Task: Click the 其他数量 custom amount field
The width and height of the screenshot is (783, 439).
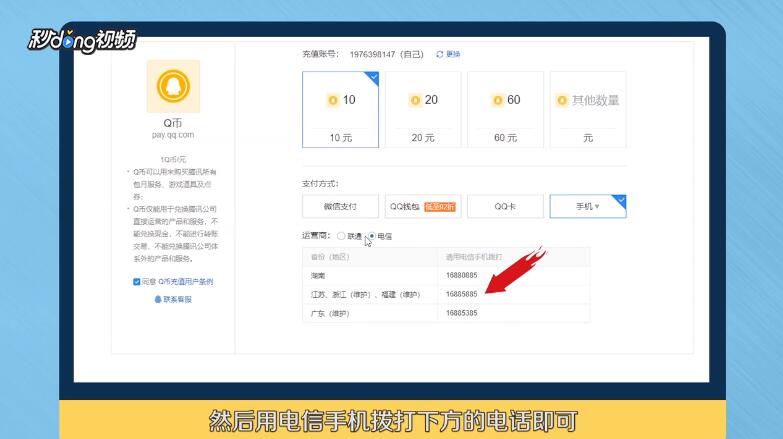Action: tap(588, 109)
